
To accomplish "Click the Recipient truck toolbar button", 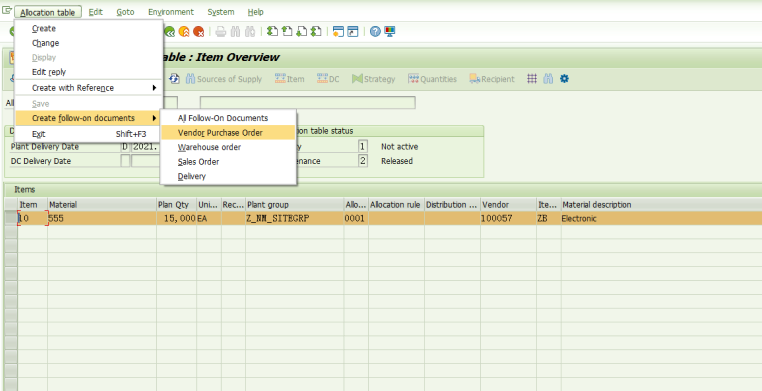I will coord(492,79).
